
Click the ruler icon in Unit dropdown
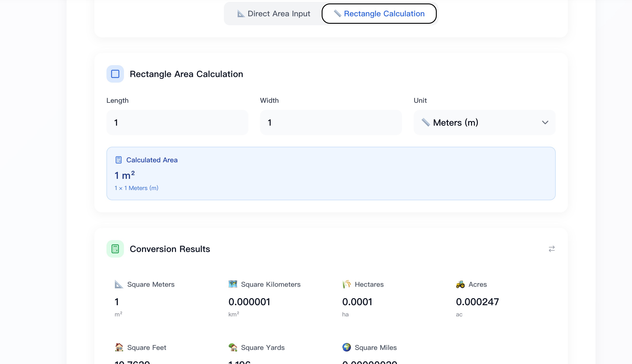click(x=426, y=122)
